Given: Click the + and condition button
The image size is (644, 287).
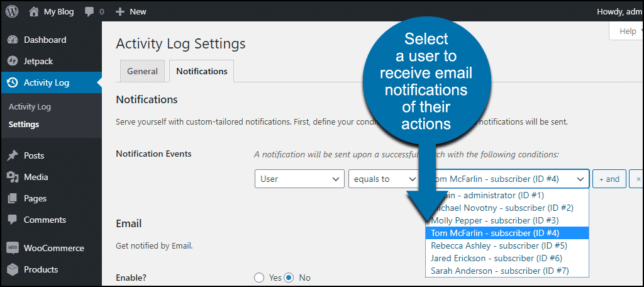Looking at the screenshot, I should coord(609,179).
